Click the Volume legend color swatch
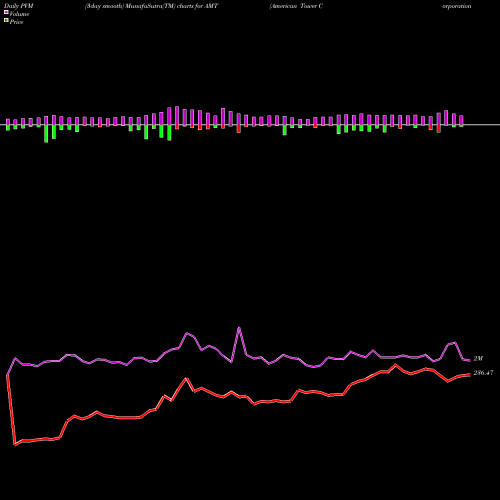This screenshot has height=500, width=500. tap(6, 12)
